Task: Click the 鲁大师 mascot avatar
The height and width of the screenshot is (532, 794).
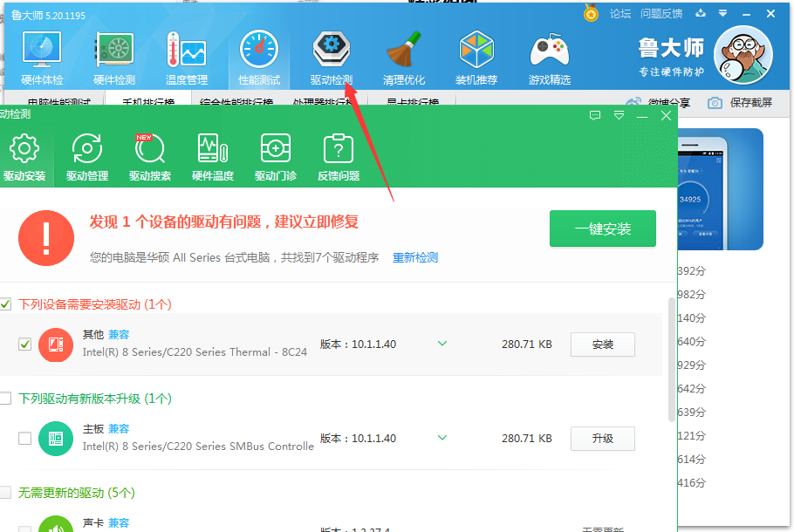Action: coord(743,55)
